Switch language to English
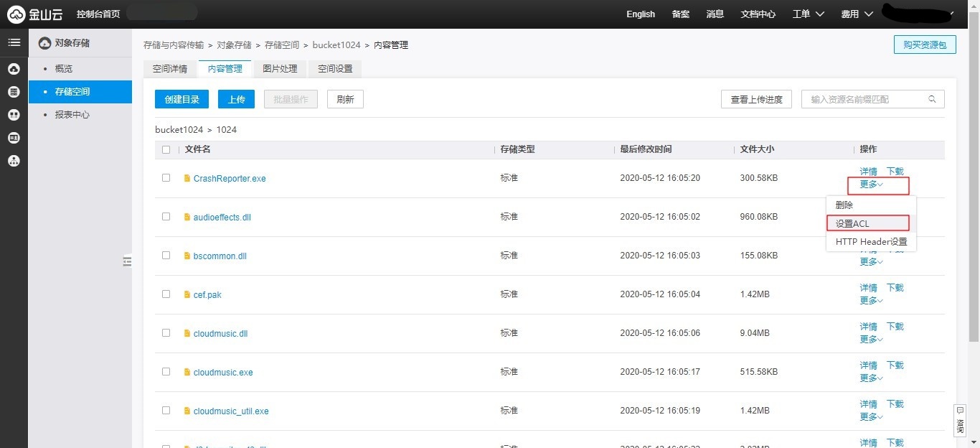The width and height of the screenshot is (980, 448). (x=641, y=14)
